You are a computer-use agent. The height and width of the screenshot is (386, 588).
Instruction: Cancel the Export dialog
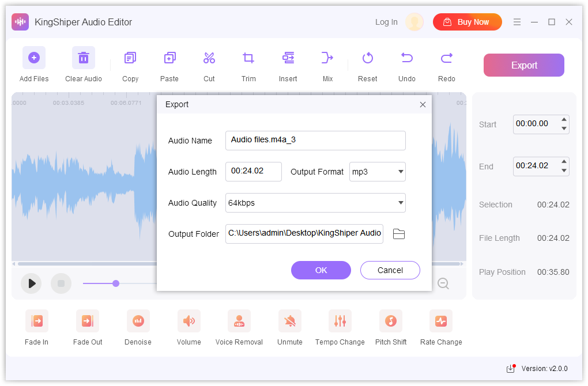[x=390, y=270]
